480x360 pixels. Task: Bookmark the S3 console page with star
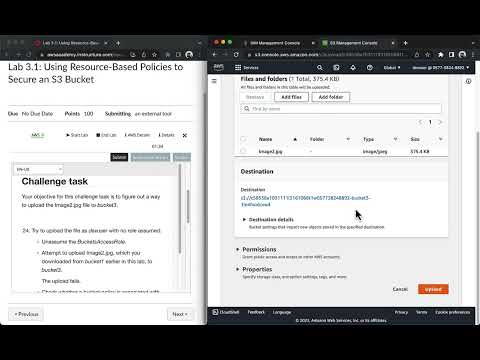428,55
